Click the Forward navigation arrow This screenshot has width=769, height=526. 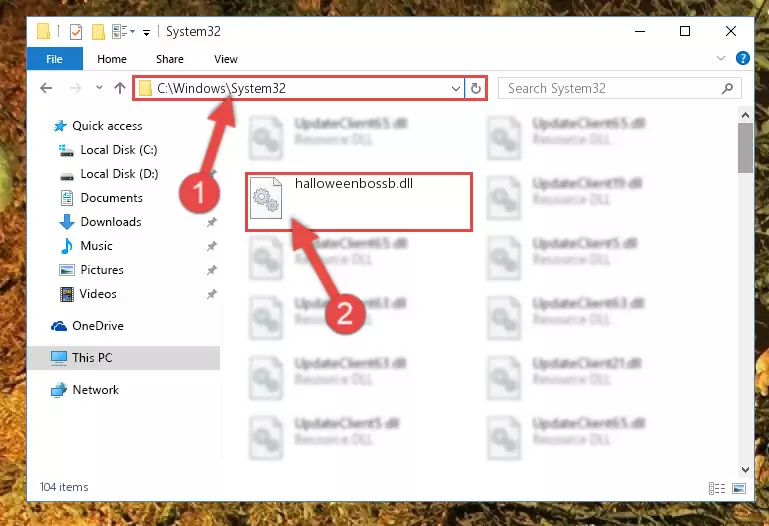click(75, 88)
